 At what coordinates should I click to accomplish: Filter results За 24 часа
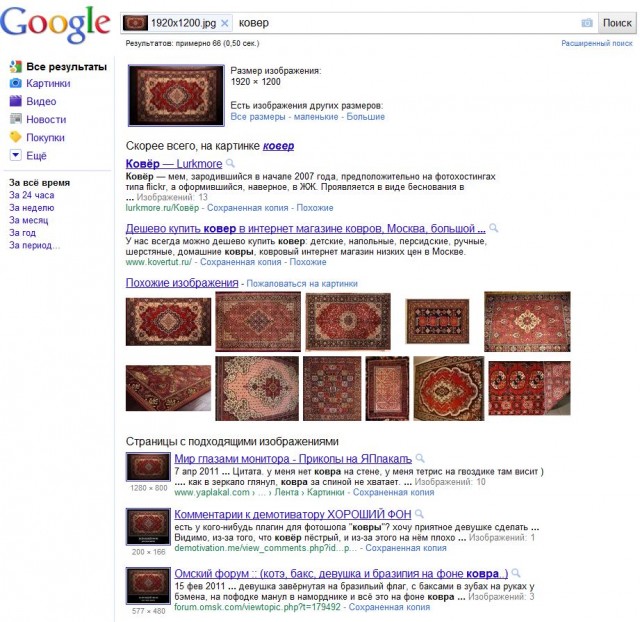pos(32,195)
